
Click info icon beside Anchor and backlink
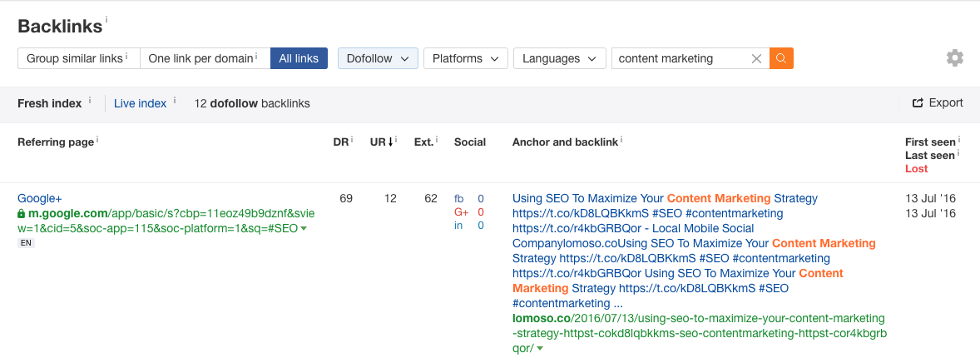622,141
